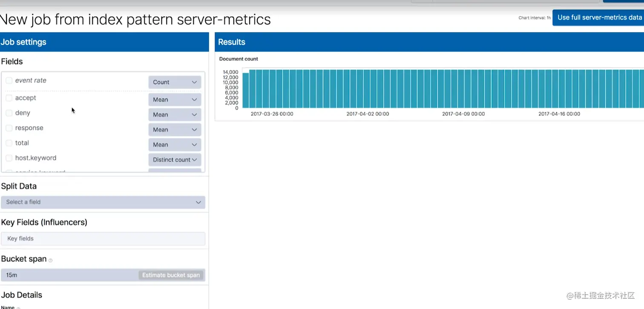This screenshot has height=309, width=644.
Task: Click the '2017-04-16 00:00' axis label
Action: pos(559,114)
